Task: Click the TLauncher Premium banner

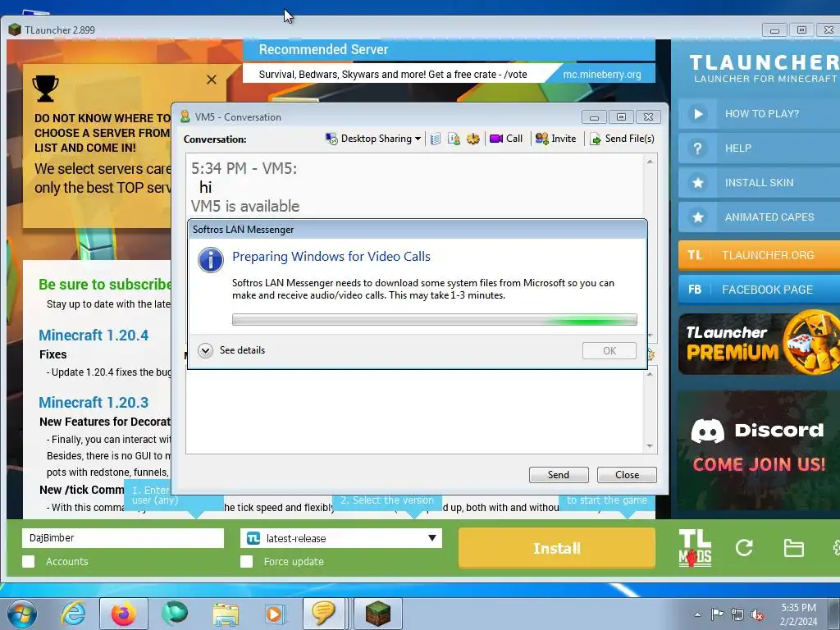Action: click(x=759, y=344)
